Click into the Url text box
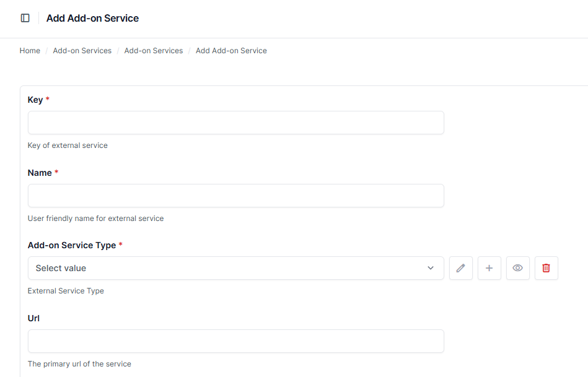The width and height of the screenshot is (588, 377). (x=235, y=341)
